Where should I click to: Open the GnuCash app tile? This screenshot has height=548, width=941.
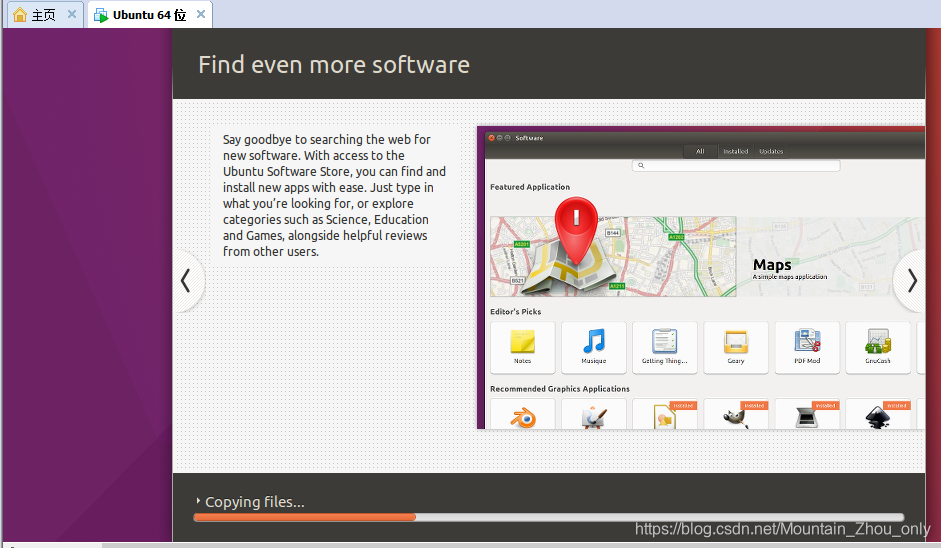point(878,348)
